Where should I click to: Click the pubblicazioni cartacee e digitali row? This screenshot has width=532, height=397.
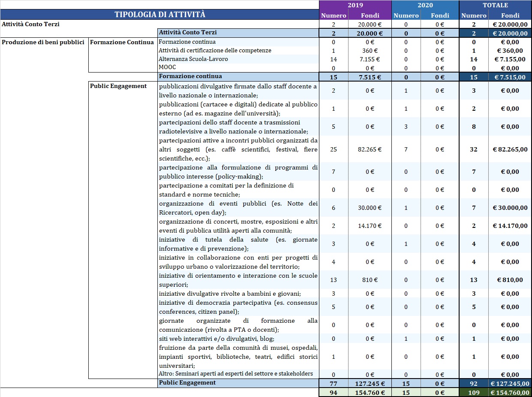click(x=238, y=109)
